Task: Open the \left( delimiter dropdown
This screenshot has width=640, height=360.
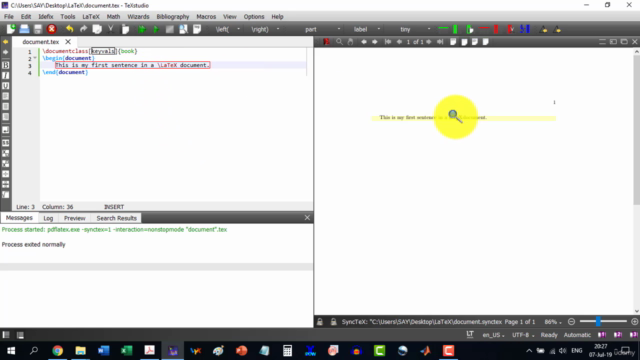Action: [x=238, y=29]
